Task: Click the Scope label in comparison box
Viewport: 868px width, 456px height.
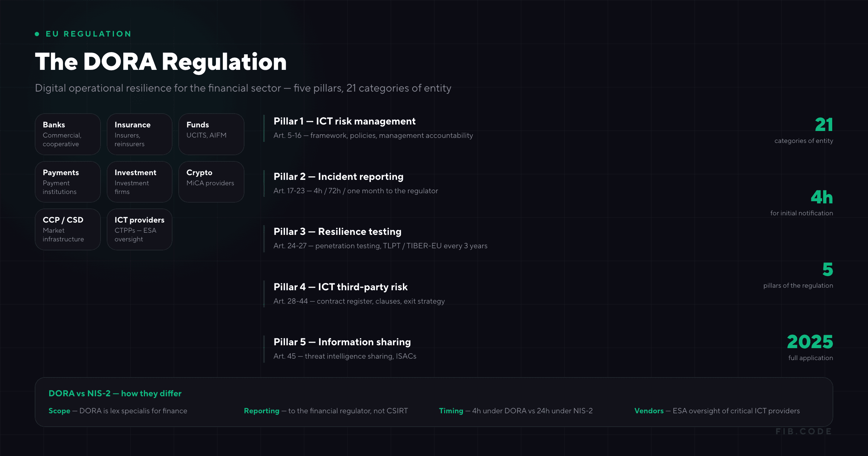Action: click(59, 411)
